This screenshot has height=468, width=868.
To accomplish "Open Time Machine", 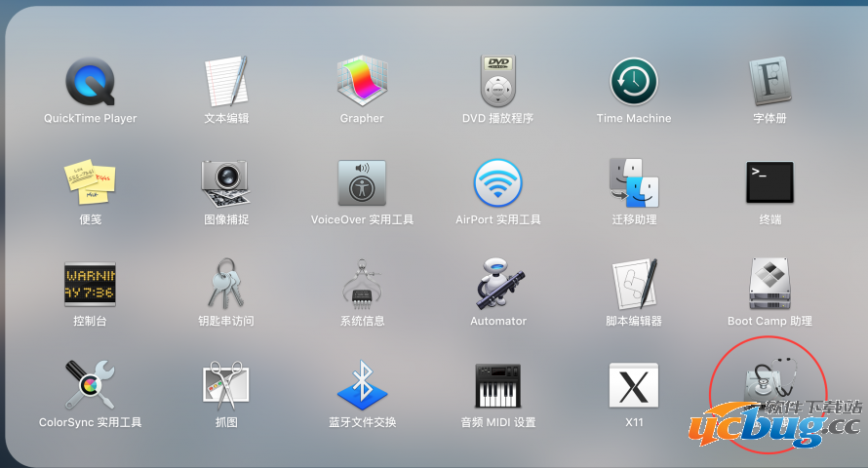I will tap(634, 82).
